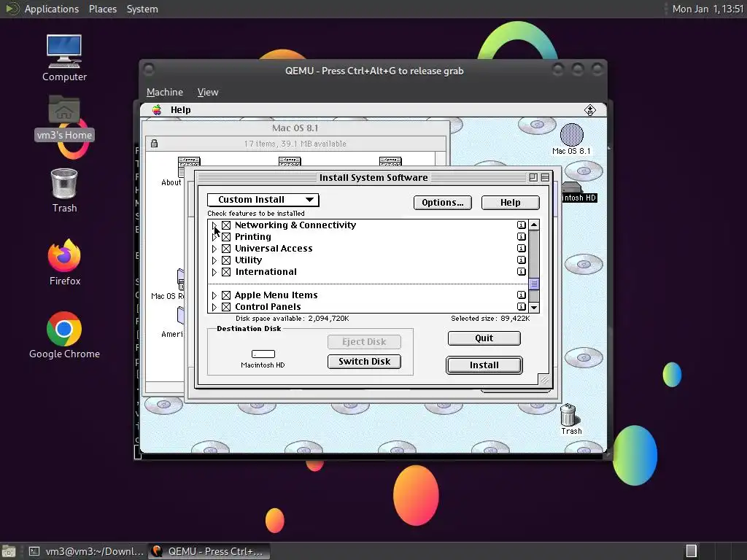Image resolution: width=747 pixels, height=560 pixels.
Task: Open the QEMU View menu
Action: pos(208,92)
